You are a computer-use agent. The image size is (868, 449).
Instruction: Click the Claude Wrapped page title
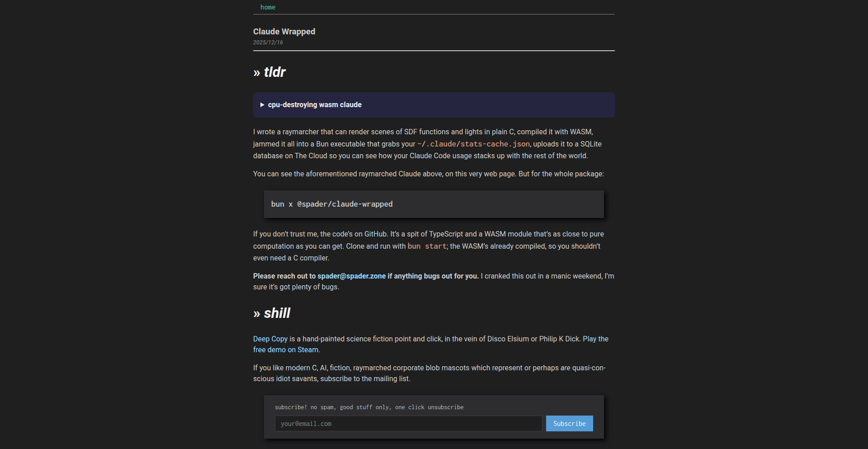click(x=284, y=32)
